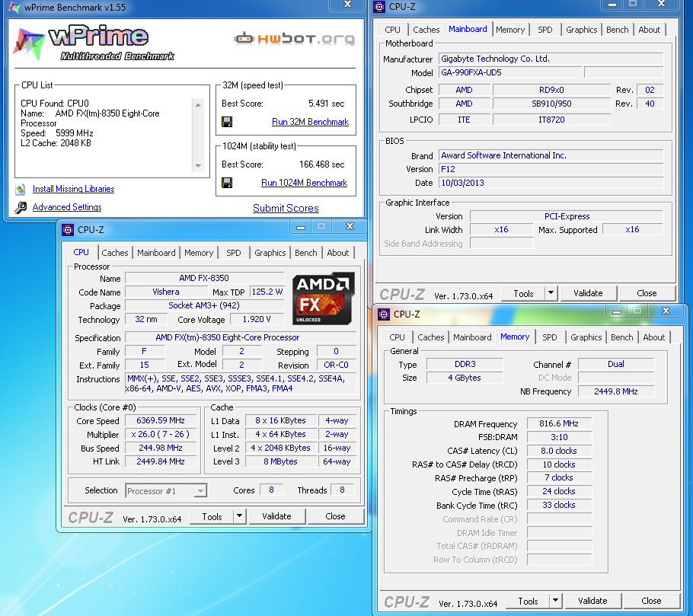Select Memory tab in Mainboard window
This screenshot has height=616, width=693.
(510, 30)
